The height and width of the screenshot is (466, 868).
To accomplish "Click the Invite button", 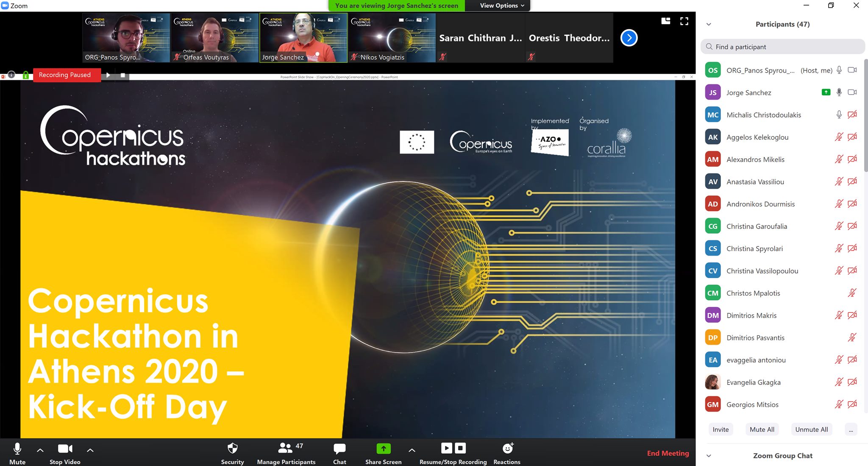I will (721, 430).
